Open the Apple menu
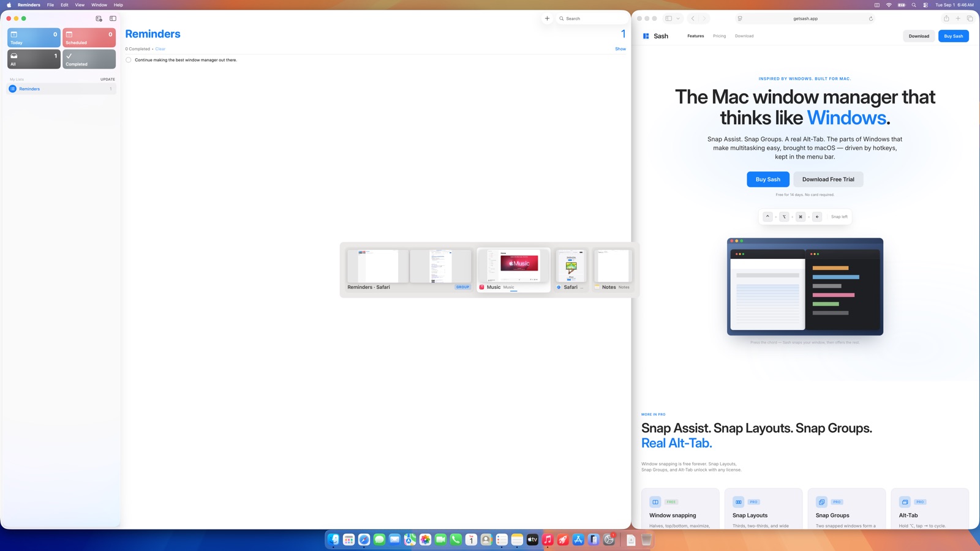 click(9, 5)
